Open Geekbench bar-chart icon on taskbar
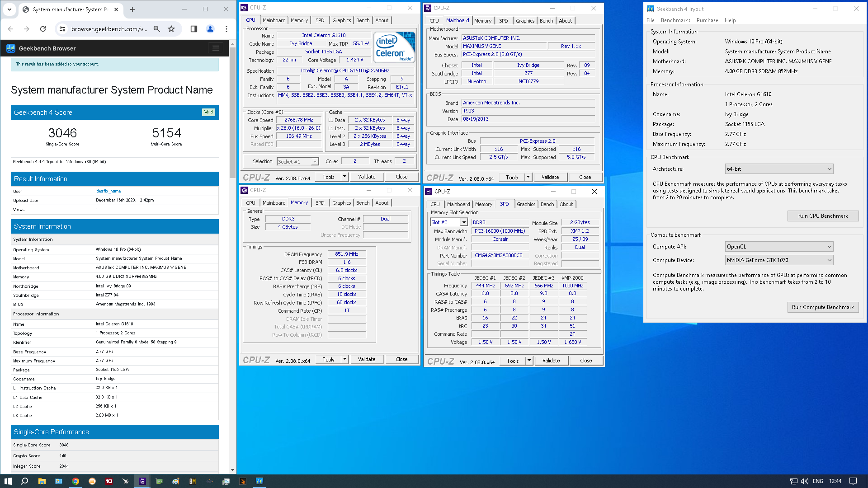 click(259, 481)
